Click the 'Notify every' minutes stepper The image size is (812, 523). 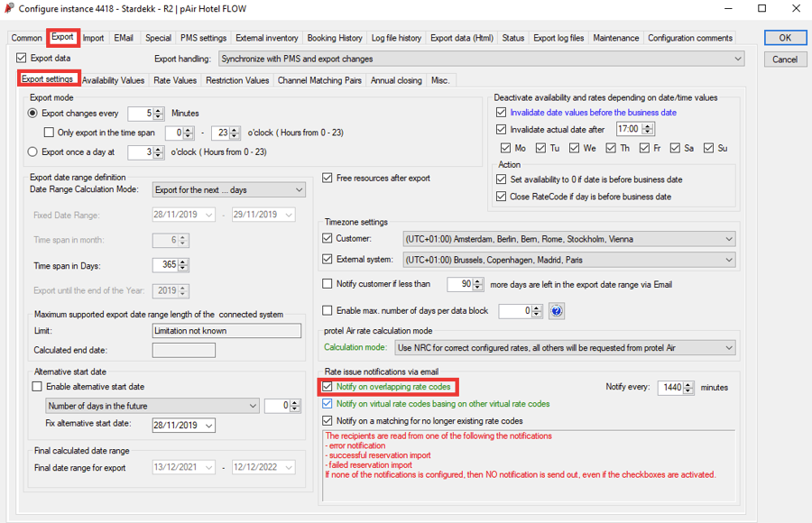pos(688,388)
